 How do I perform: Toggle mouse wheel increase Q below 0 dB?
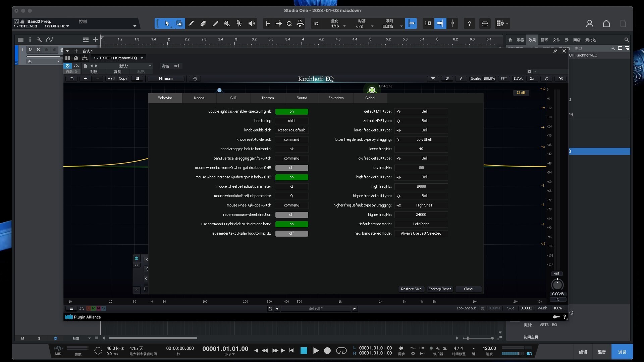pyautogui.click(x=291, y=177)
